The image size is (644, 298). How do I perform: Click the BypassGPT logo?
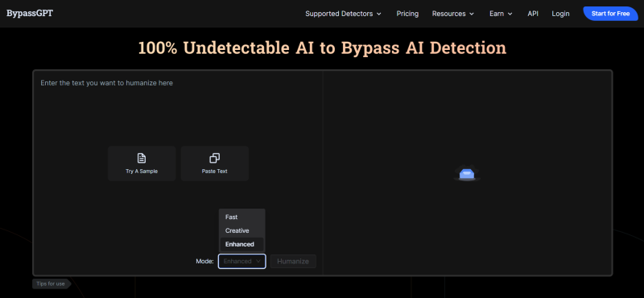pyautogui.click(x=30, y=13)
